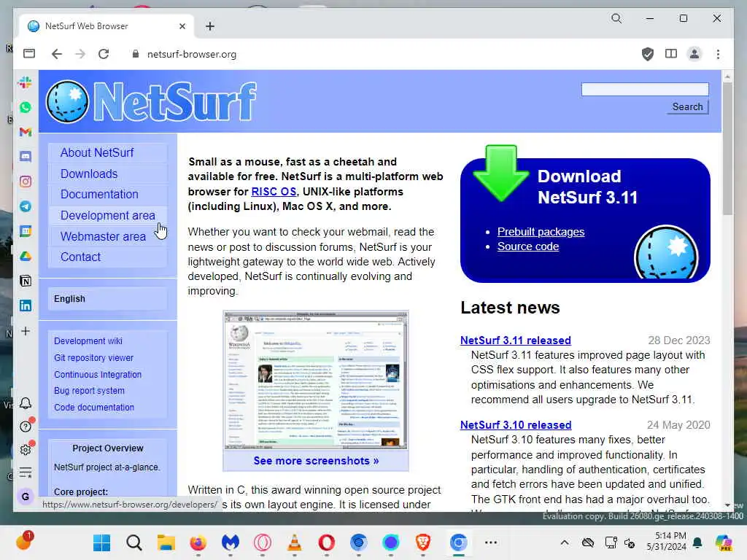Open taskbar Search icon

134,542
